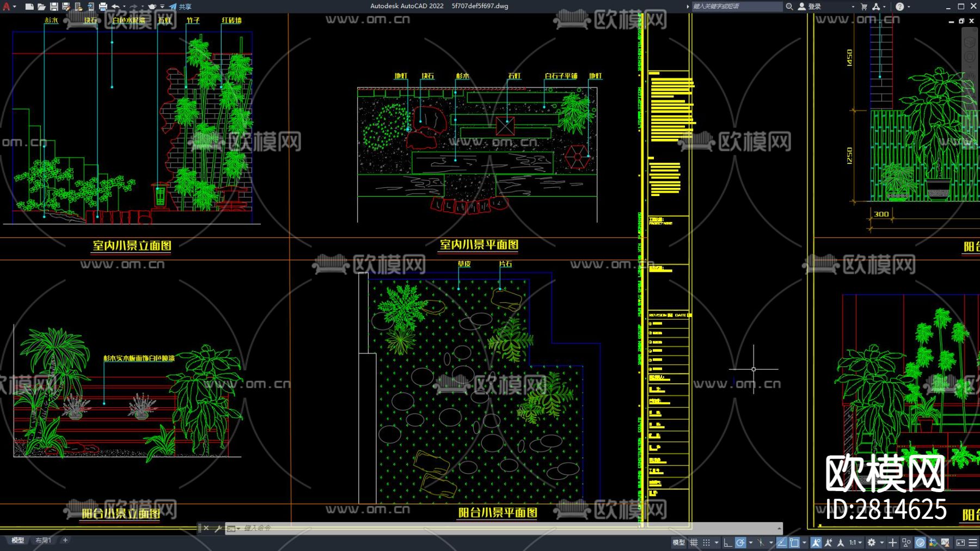The height and width of the screenshot is (551, 980).
Task: Open status bar customization menu
Action: (973, 542)
